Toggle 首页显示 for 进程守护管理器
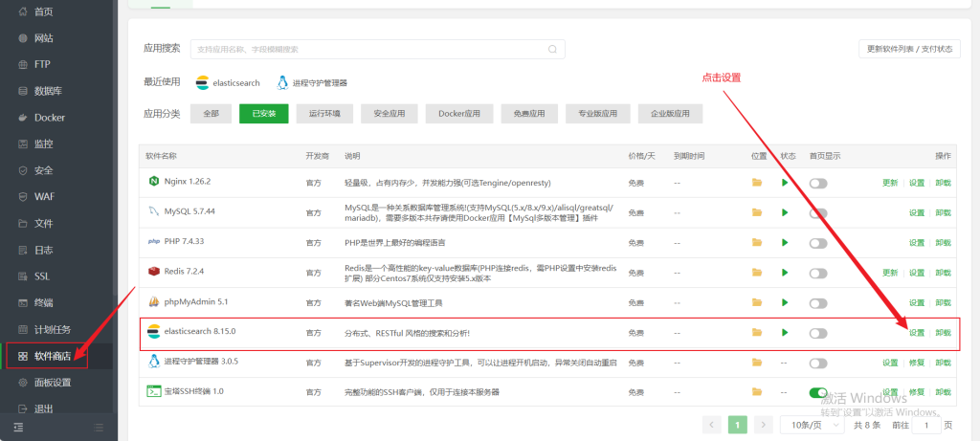Image resolution: width=980 pixels, height=441 pixels. pyautogui.click(x=818, y=363)
